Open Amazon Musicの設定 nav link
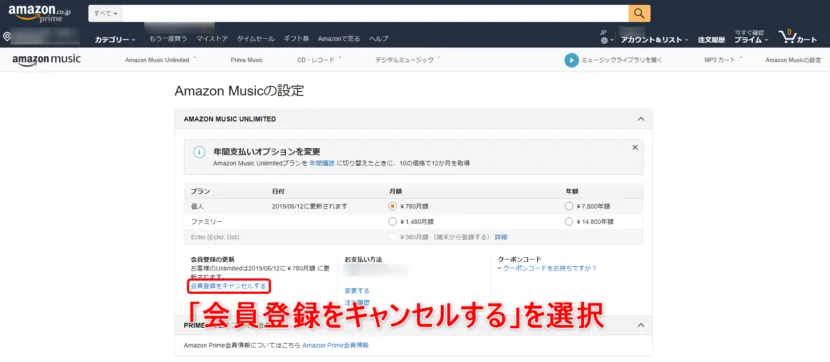 (793, 60)
